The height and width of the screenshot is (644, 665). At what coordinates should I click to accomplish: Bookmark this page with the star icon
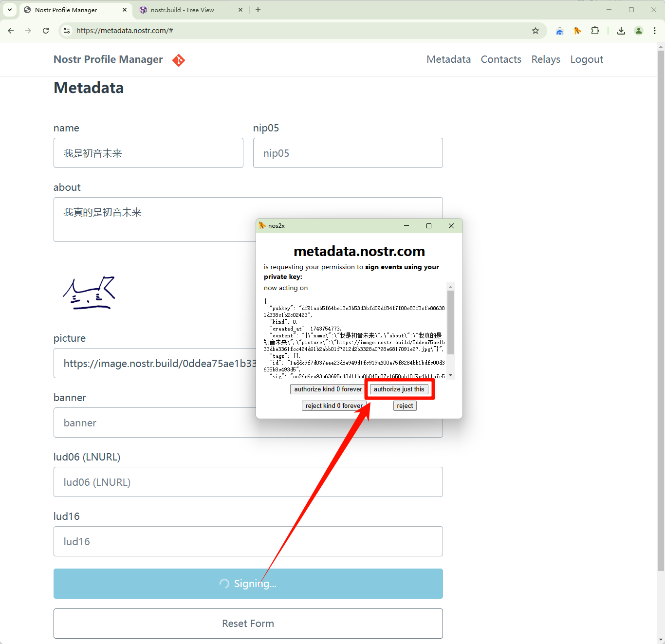pos(536,31)
